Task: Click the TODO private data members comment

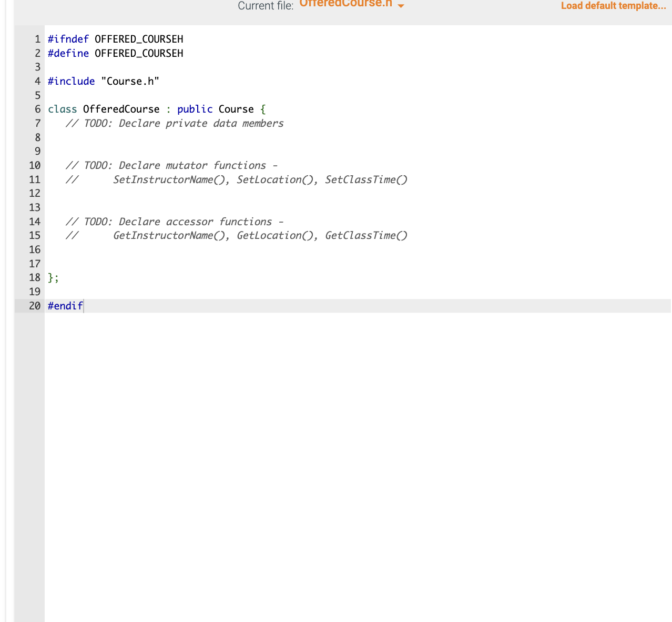Action: [175, 123]
